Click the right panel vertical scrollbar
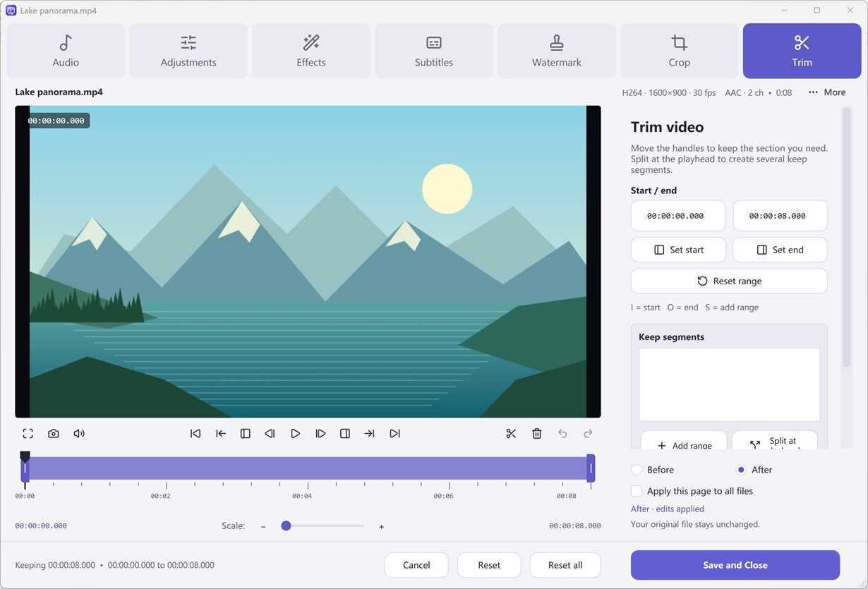868x589 pixels. [x=846, y=238]
